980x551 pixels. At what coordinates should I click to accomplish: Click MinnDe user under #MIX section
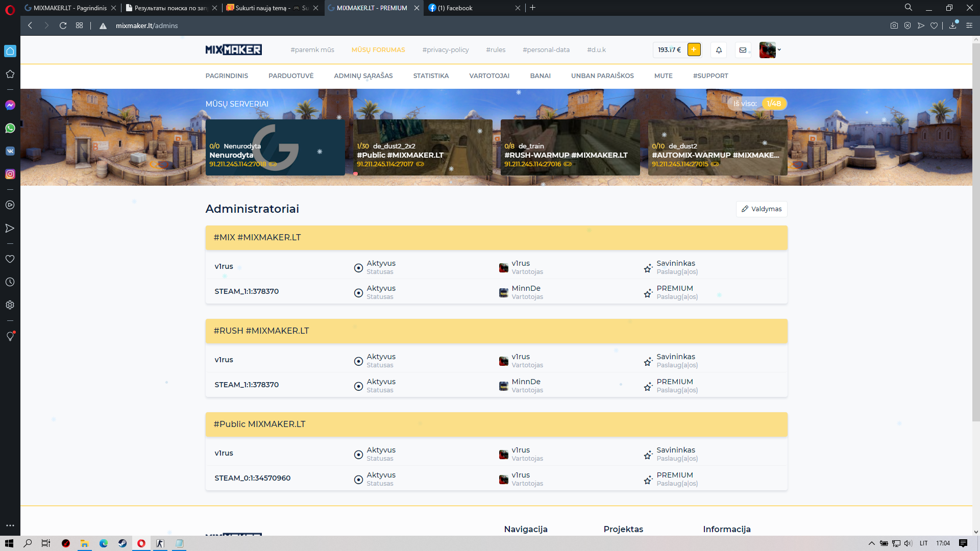click(x=526, y=288)
